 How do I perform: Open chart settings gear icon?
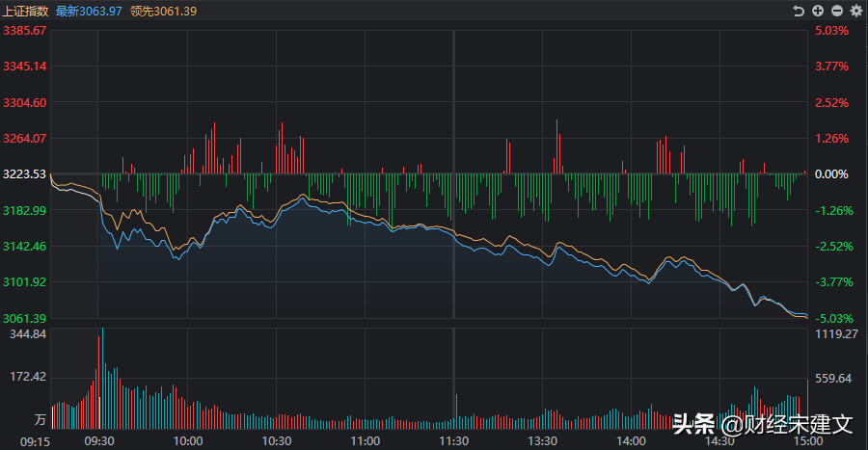click(854, 11)
